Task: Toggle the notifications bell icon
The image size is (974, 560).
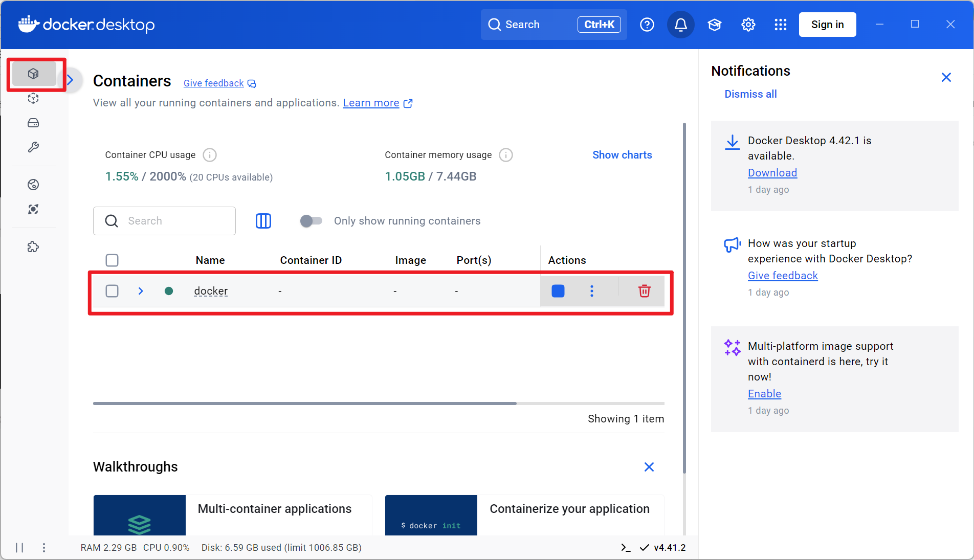Action: pos(681,25)
